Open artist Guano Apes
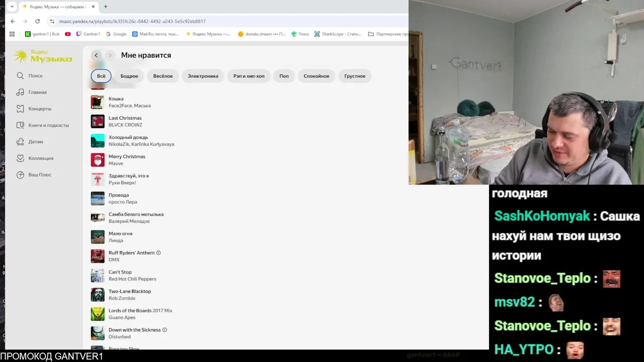The height and width of the screenshot is (362, 644). (122, 317)
